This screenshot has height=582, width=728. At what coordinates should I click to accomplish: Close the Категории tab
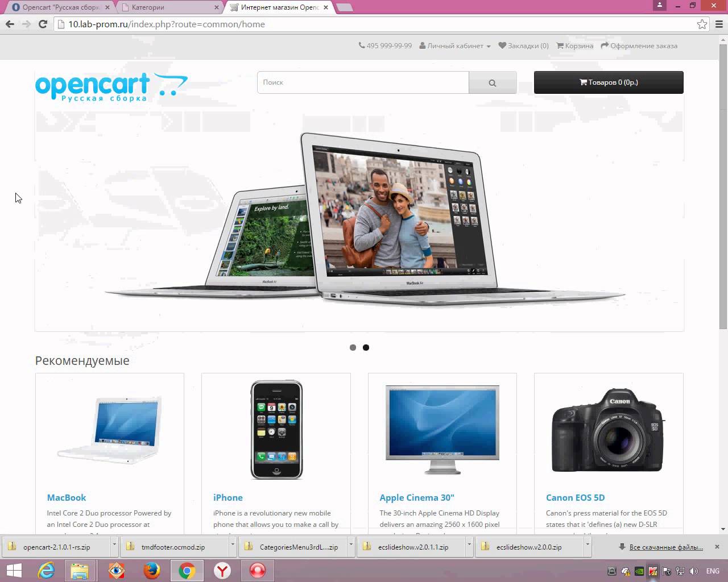pos(217,7)
